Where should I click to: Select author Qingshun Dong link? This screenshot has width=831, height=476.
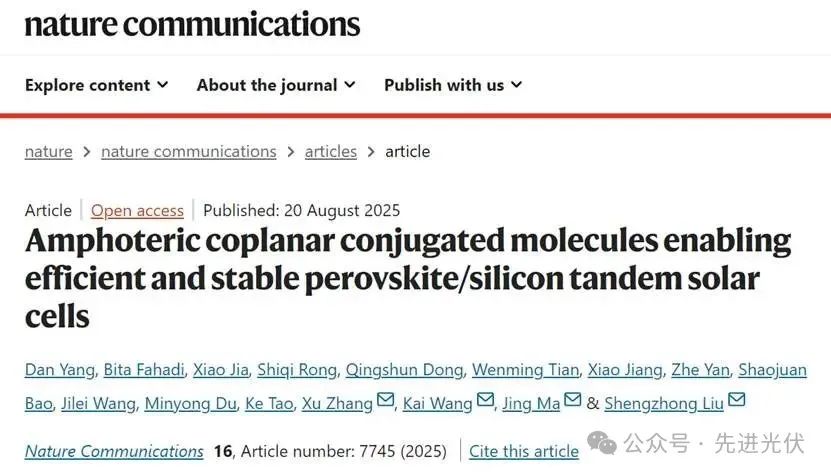point(404,370)
